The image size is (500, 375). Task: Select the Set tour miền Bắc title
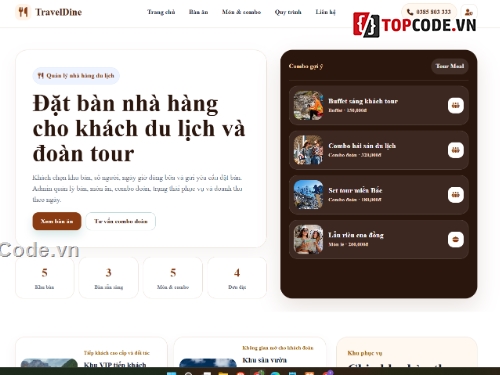tap(355, 190)
